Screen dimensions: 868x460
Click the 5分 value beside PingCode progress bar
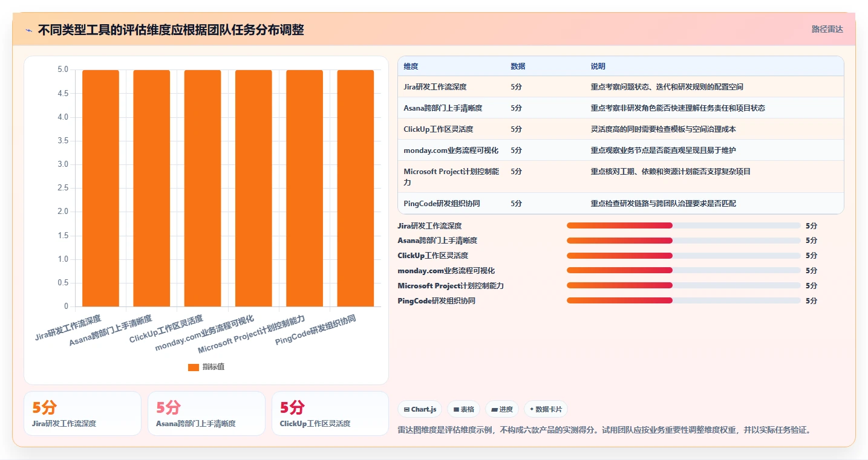click(x=811, y=300)
